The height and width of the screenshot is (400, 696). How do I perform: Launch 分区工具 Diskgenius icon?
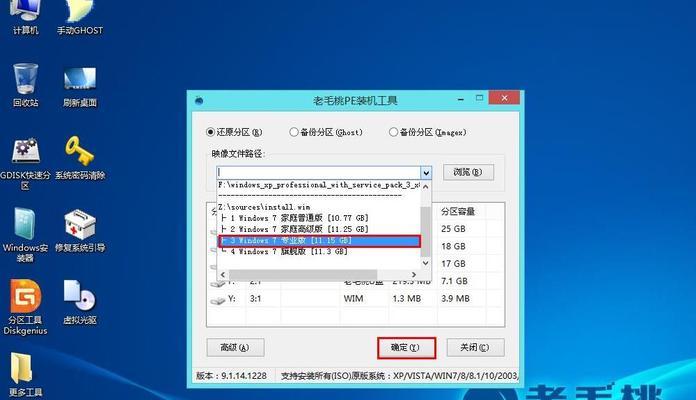click(x=25, y=307)
